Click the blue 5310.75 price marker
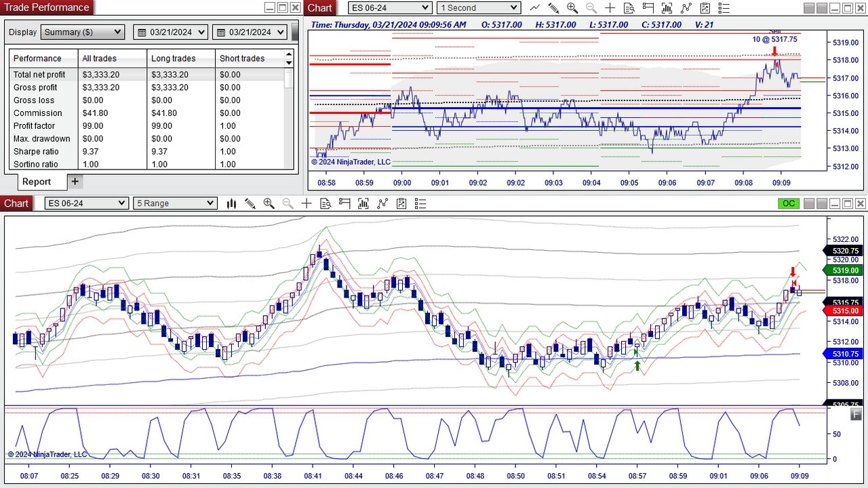 843,354
